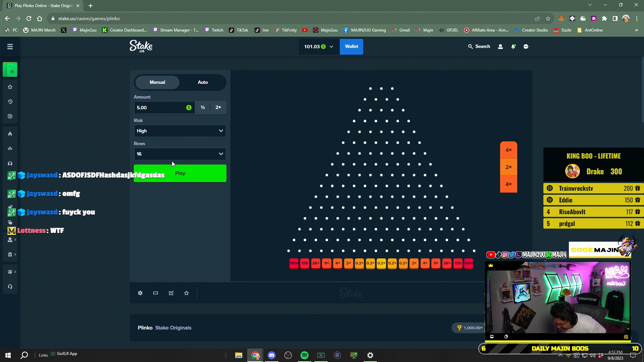The width and height of the screenshot is (644, 362).
Task: Open the Windows Start menu
Action: (x=8, y=355)
